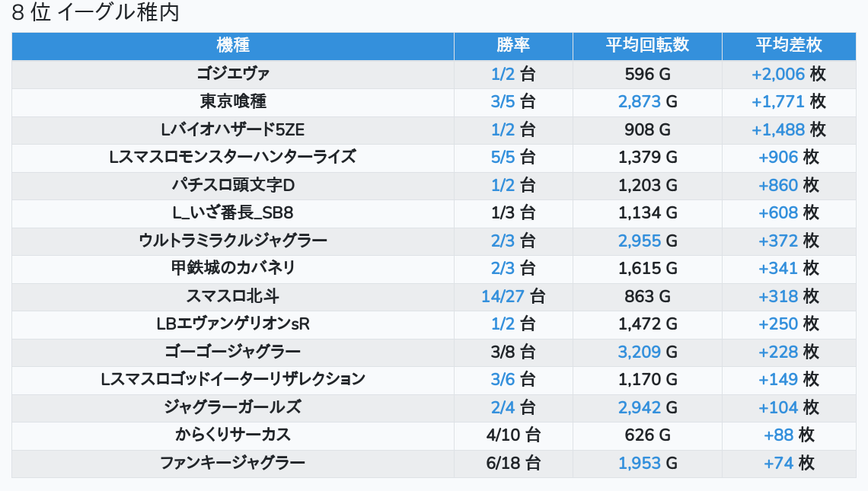Select the 平均差枚 column header
The height and width of the screenshot is (491, 868).
(x=789, y=46)
